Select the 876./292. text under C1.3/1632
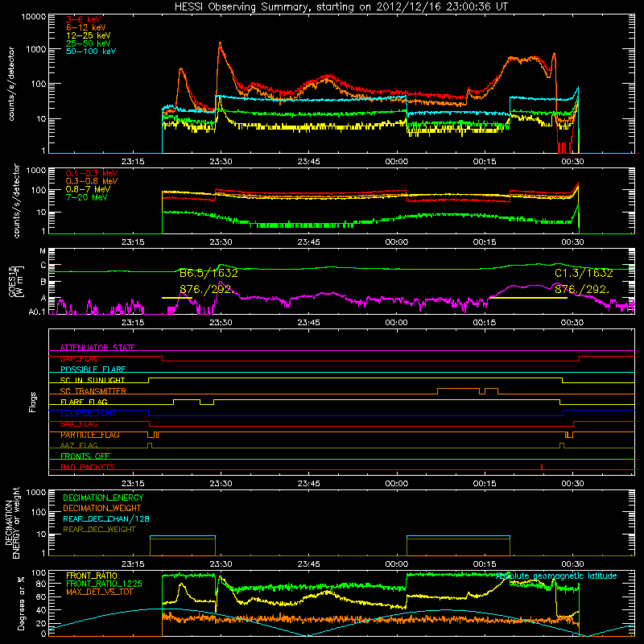 [582, 290]
